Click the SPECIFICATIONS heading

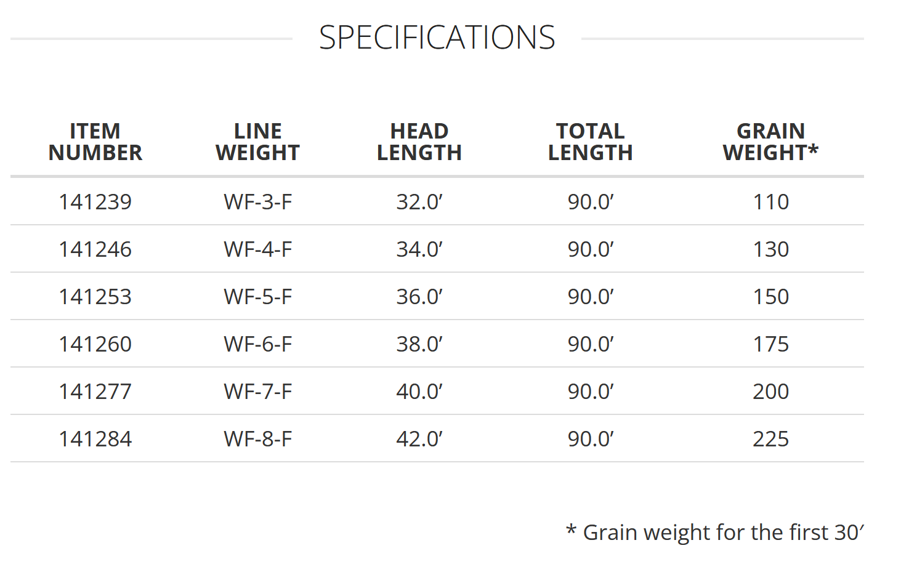437,38
